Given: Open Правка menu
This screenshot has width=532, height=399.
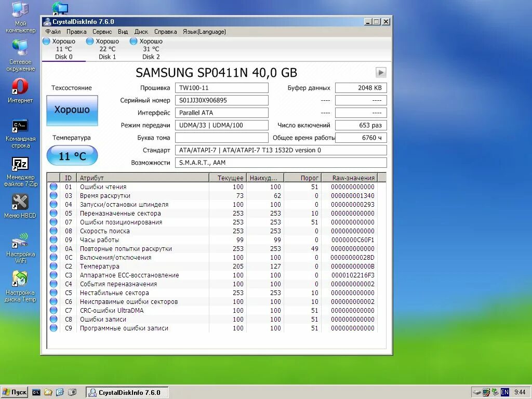Looking at the screenshot, I should pyautogui.click(x=76, y=32).
